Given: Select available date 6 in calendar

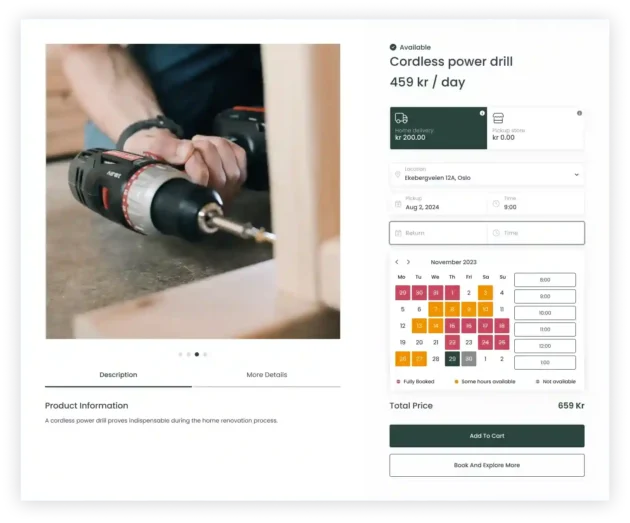Looking at the screenshot, I should (x=419, y=309).
